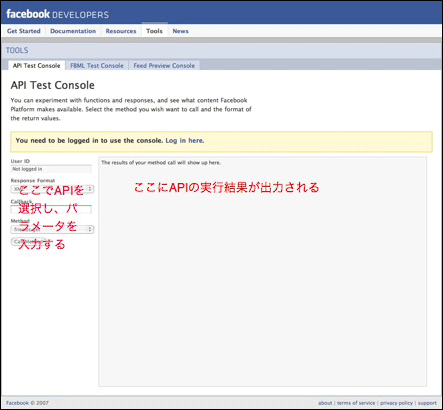
Task: Go to the Resources section
Action: pos(121,31)
